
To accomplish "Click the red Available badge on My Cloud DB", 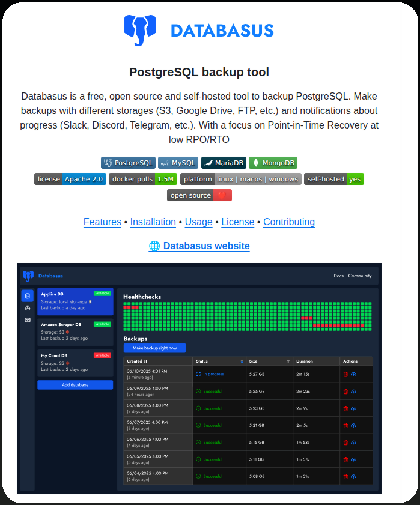I will (x=103, y=355).
